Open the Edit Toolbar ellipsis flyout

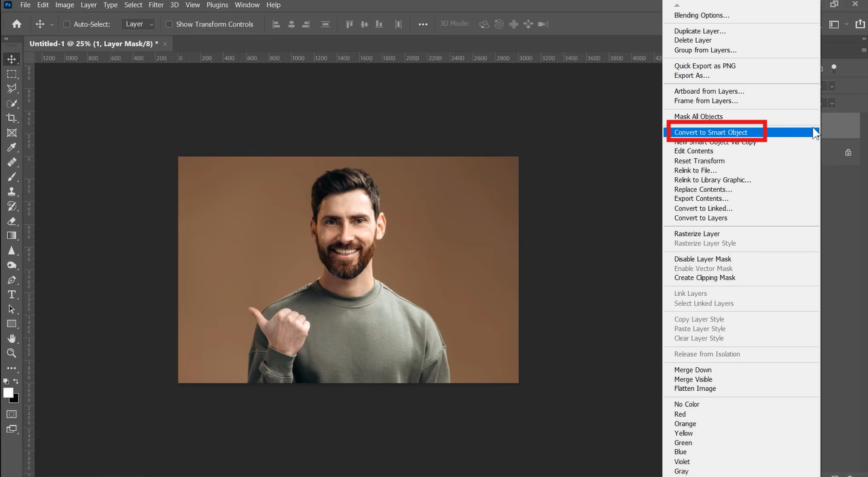tap(11, 368)
